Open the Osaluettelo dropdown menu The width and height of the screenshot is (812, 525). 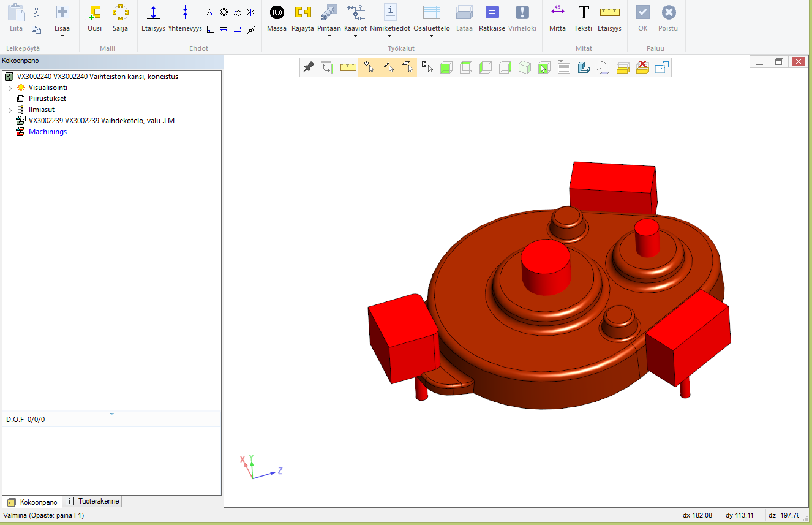click(x=431, y=36)
